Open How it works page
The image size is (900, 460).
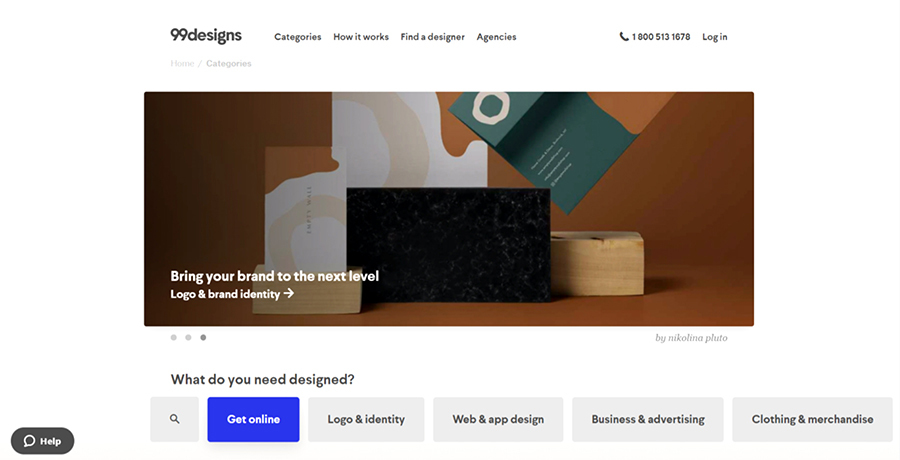tap(360, 37)
